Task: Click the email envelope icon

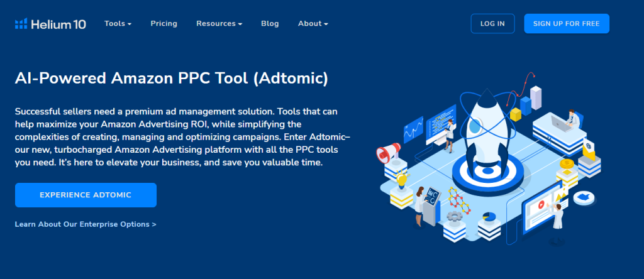Action: click(x=589, y=148)
